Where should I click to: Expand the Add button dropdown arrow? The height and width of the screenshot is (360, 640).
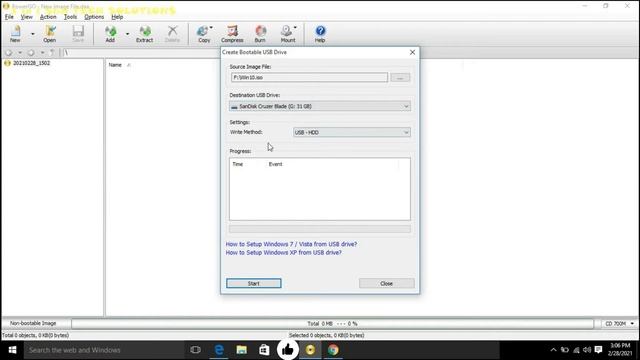point(127,34)
